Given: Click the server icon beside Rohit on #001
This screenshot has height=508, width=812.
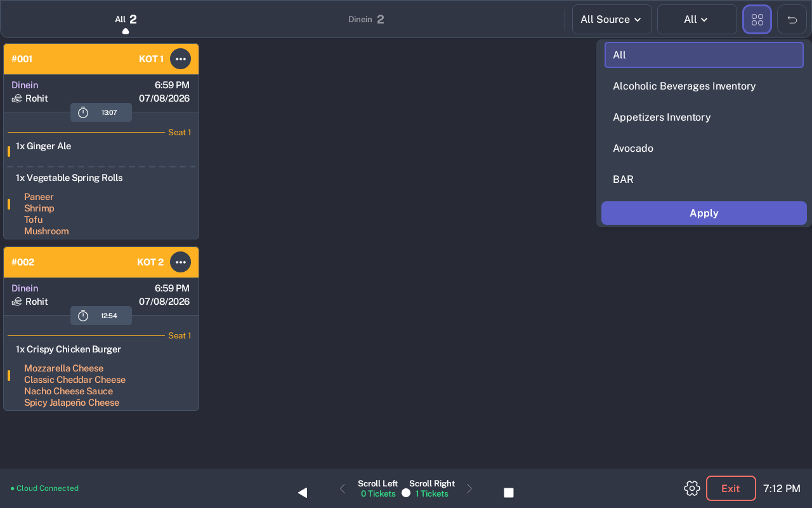Looking at the screenshot, I should point(16,98).
